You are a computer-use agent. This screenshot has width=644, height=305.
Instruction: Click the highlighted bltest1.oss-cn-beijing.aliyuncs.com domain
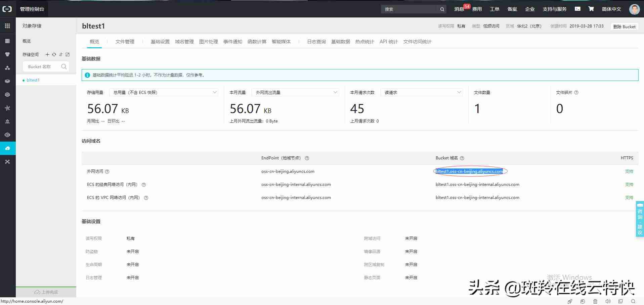[469, 171]
